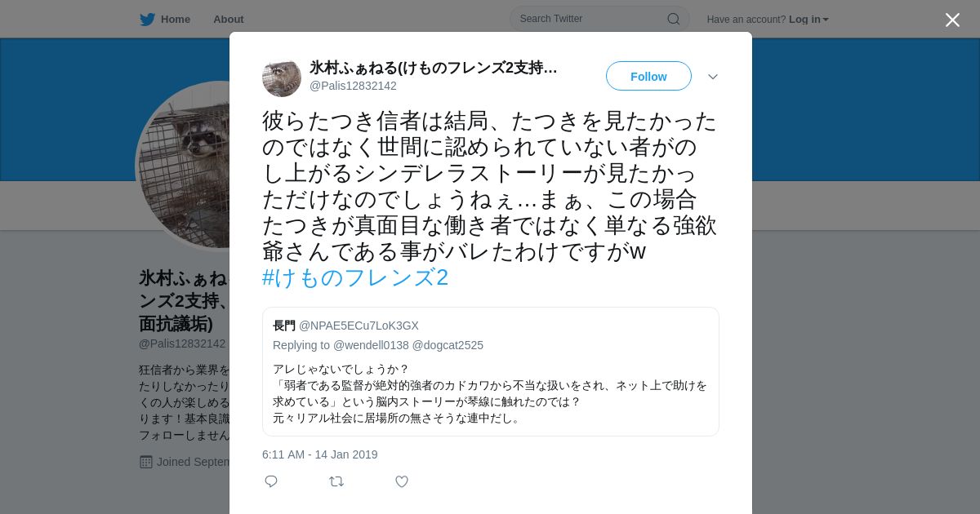Focus the Search Twitter input field

click(x=599, y=19)
